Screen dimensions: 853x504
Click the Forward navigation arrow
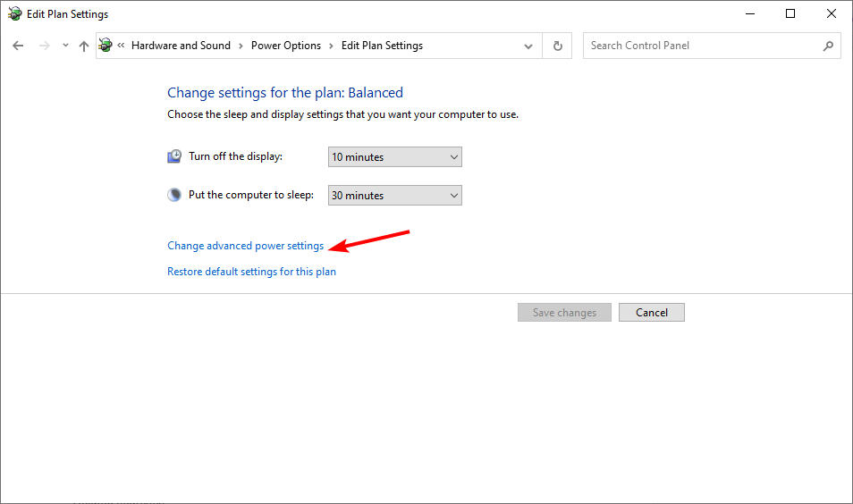click(44, 46)
